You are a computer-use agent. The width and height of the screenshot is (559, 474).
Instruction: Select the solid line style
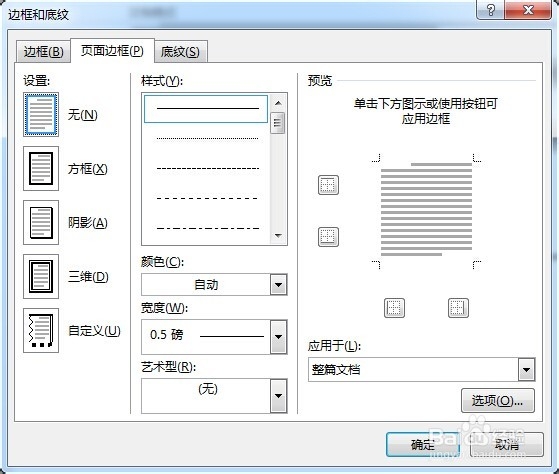coord(206,109)
